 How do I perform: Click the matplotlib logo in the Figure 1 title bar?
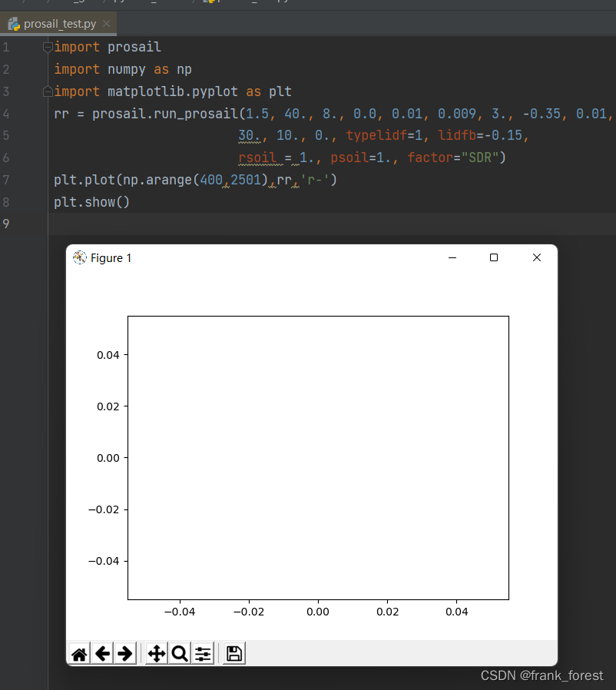pos(79,257)
